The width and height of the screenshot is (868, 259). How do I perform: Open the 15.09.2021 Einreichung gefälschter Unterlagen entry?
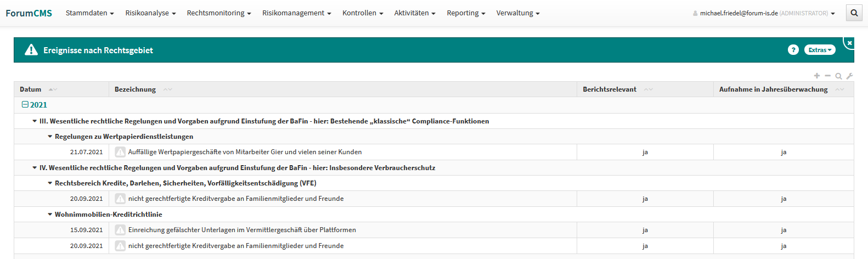242,230
